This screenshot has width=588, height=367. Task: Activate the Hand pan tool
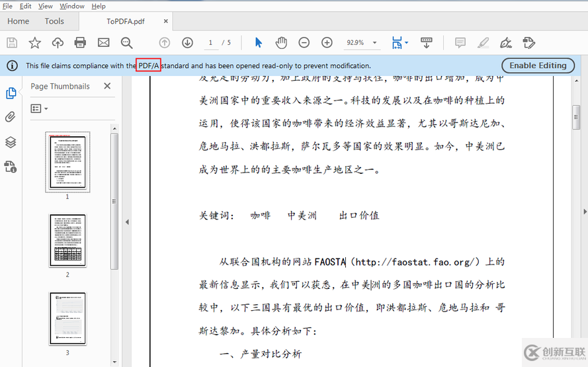pos(281,43)
